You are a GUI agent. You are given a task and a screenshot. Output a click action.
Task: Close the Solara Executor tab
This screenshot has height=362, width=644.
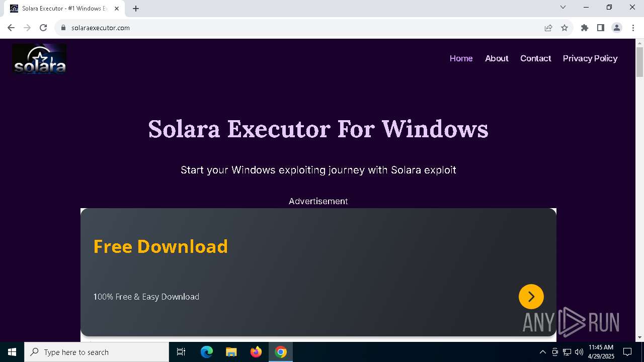pyautogui.click(x=117, y=9)
